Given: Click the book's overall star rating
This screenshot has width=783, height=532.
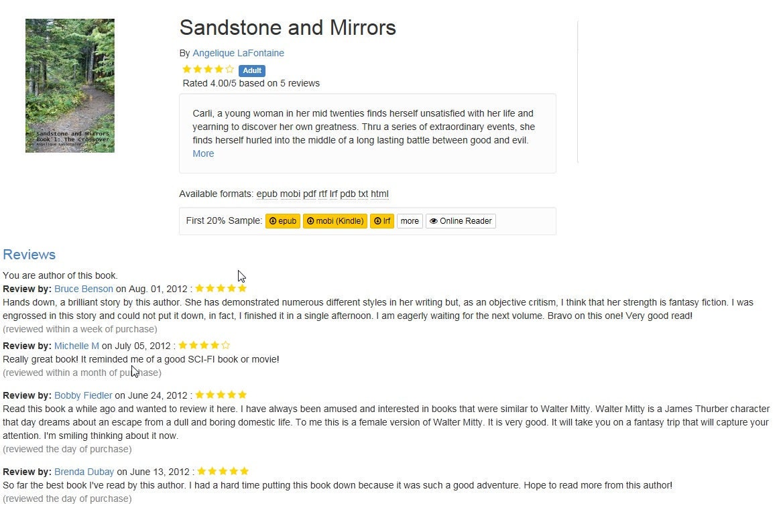Looking at the screenshot, I should click(208, 70).
